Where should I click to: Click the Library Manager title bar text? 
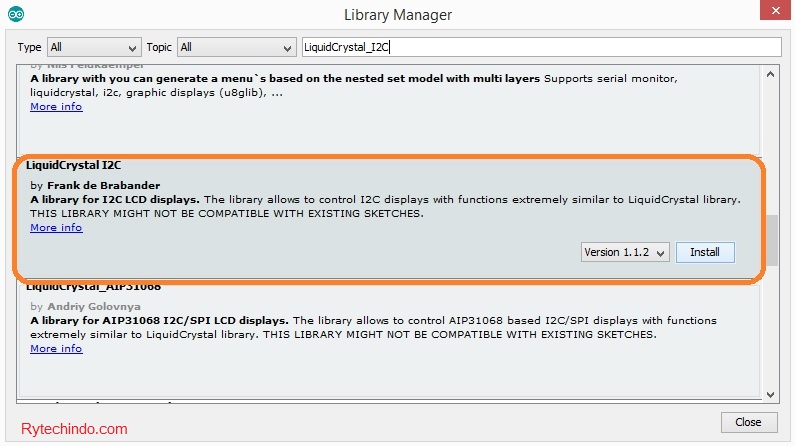[397, 15]
